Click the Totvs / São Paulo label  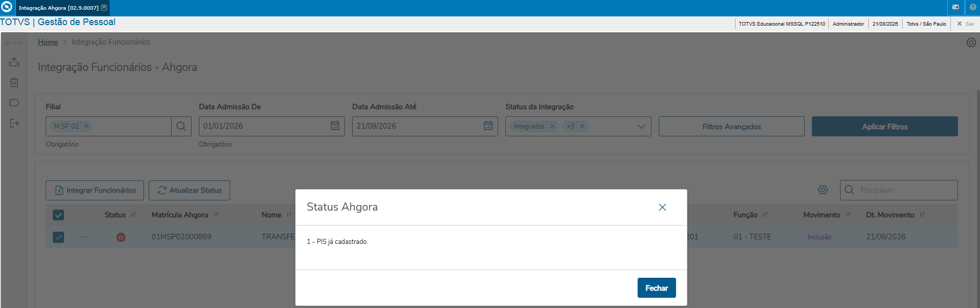pyautogui.click(x=926, y=24)
